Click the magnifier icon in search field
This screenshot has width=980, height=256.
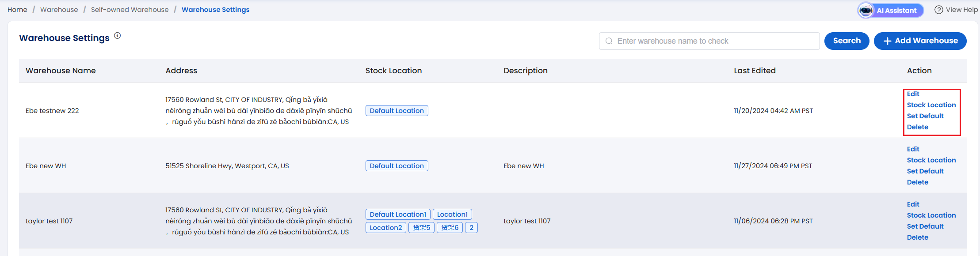pos(609,41)
